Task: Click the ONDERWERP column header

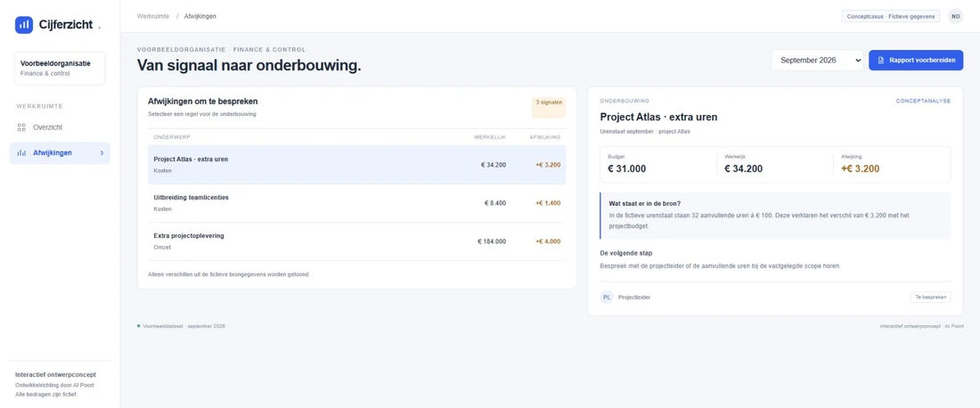Action: [172, 137]
